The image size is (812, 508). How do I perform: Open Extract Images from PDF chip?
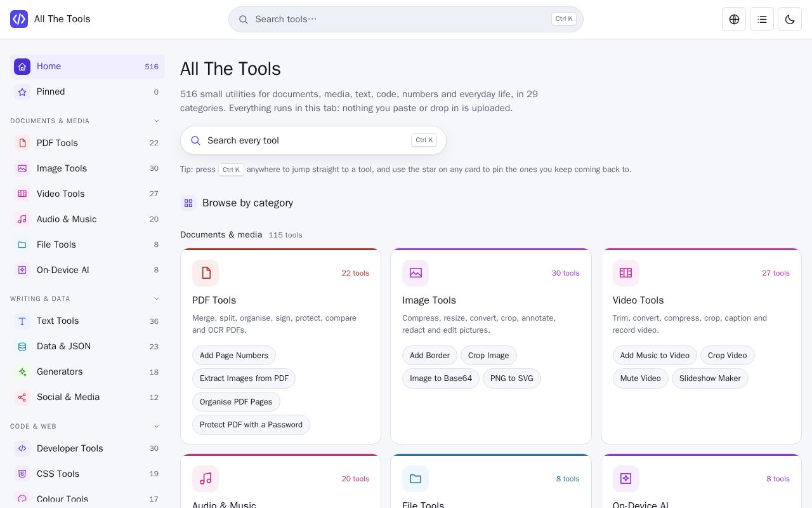pos(244,378)
